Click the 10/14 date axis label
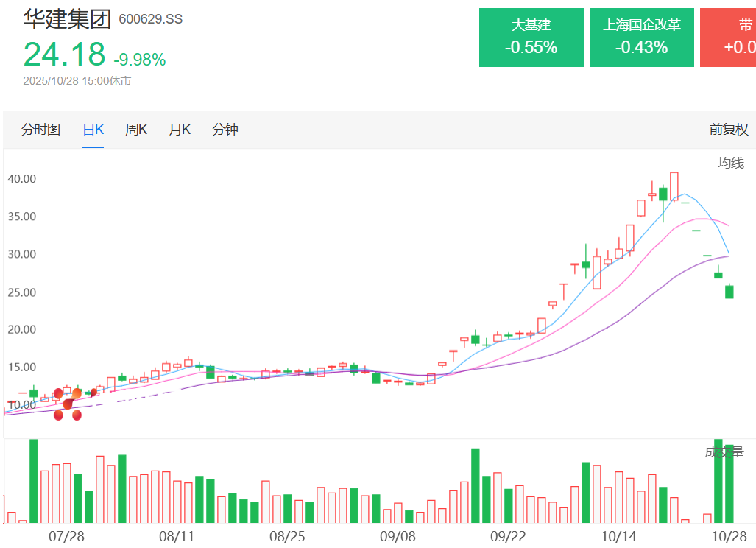Screen dimensions: 756x548 [618, 535]
